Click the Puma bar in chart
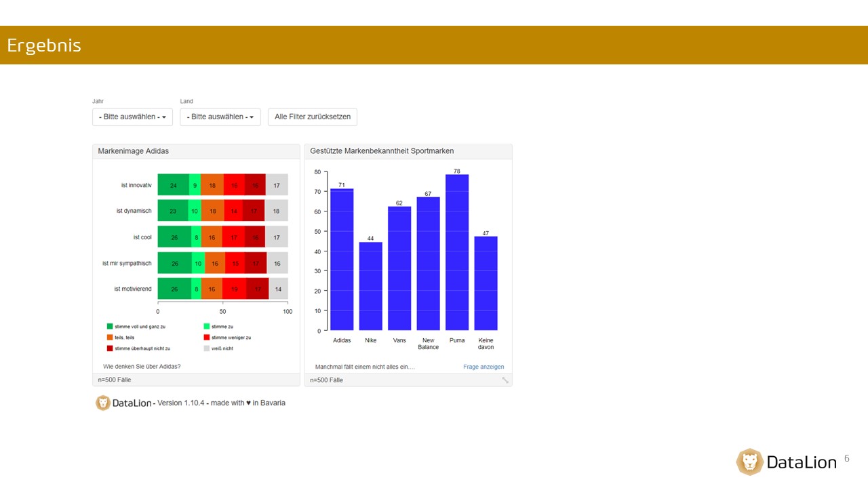This screenshot has width=868, height=488. coord(457,252)
